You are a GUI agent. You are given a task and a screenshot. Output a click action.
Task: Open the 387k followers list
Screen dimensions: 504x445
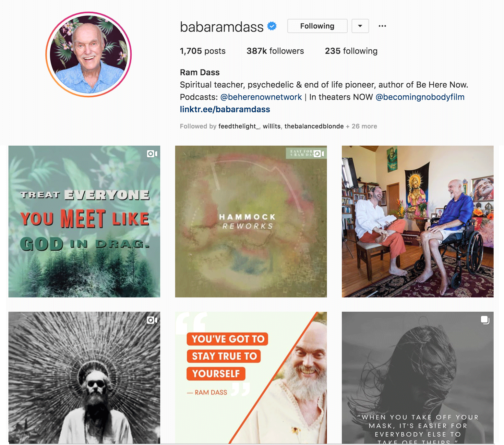pyautogui.click(x=275, y=51)
